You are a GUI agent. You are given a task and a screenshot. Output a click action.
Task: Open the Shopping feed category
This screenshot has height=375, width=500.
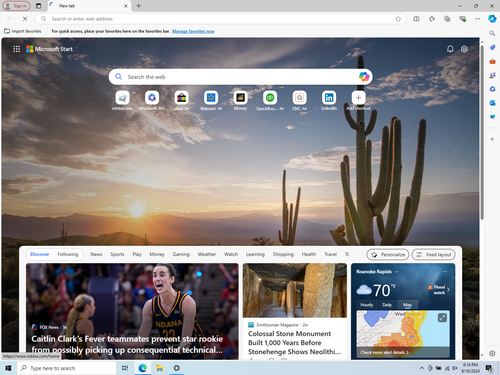(x=283, y=254)
